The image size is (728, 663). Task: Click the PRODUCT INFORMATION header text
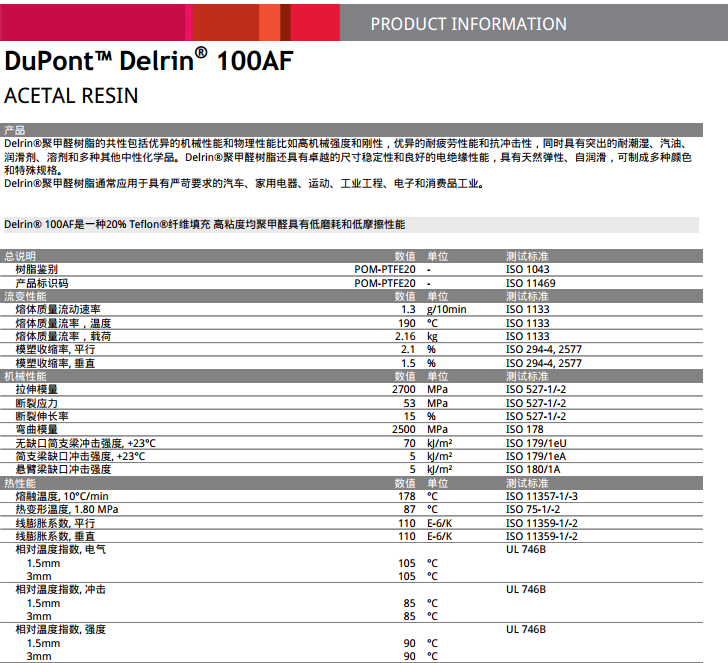468,24
